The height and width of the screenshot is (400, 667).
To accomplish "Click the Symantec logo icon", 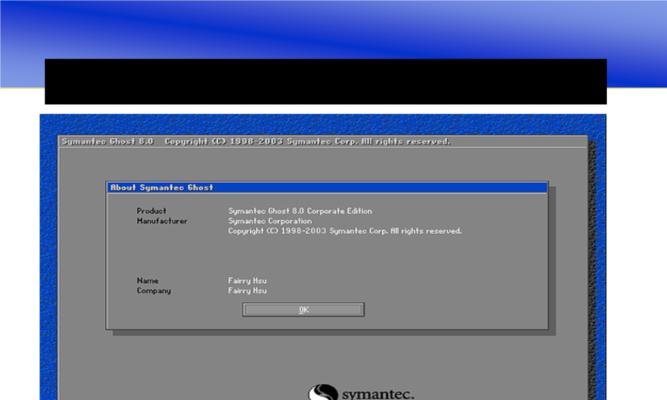I will [323, 392].
